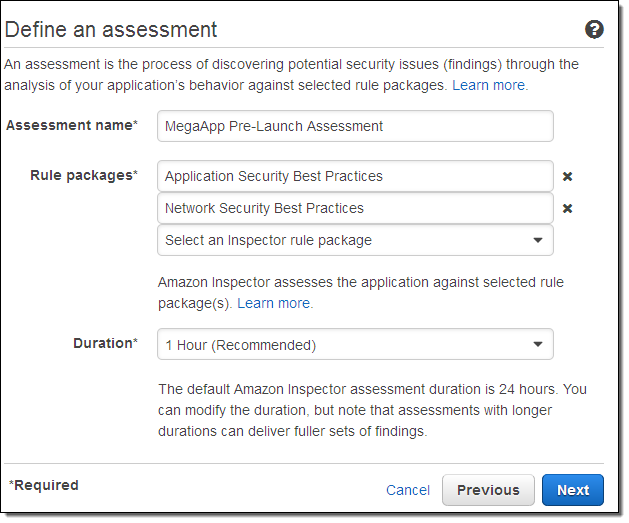Click the arrow on the rule package selector
The width and height of the screenshot is (629, 523).
point(538,240)
